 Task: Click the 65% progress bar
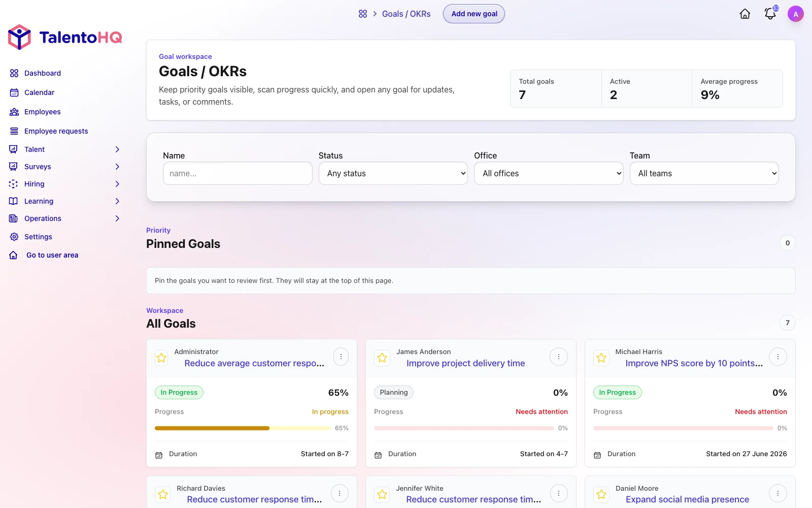pos(243,428)
